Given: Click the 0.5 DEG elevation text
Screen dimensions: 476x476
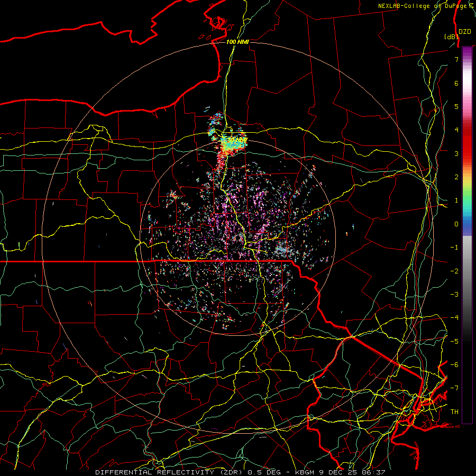Looking at the screenshot, I should [x=264, y=472].
